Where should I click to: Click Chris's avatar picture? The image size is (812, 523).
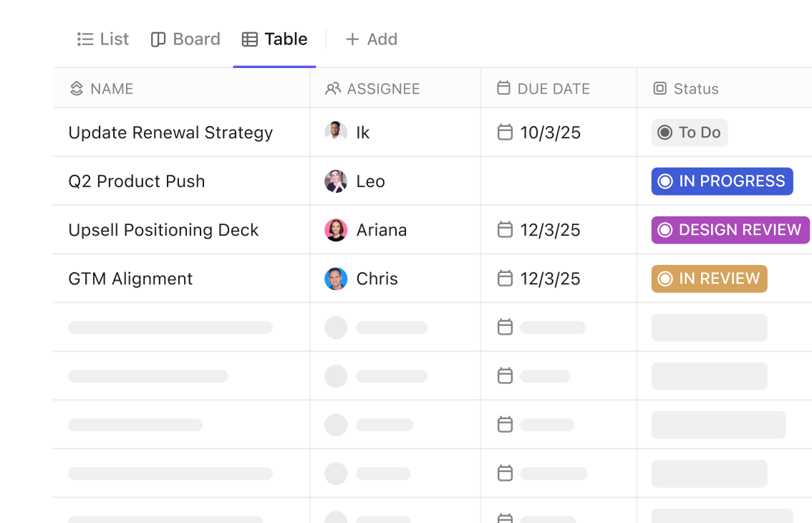click(x=335, y=279)
